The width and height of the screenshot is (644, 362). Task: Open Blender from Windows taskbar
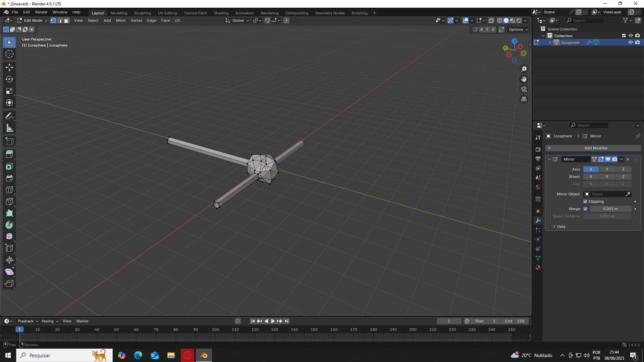coord(204,355)
